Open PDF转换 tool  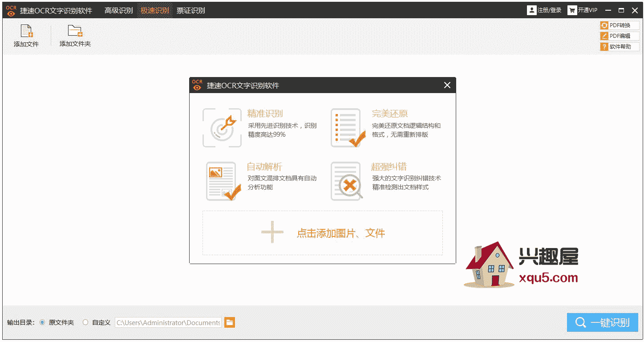click(620, 25)
